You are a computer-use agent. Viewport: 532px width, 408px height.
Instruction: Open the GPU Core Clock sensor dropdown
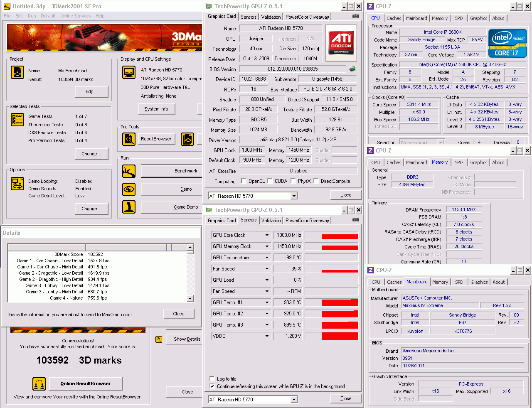(267, 235)
